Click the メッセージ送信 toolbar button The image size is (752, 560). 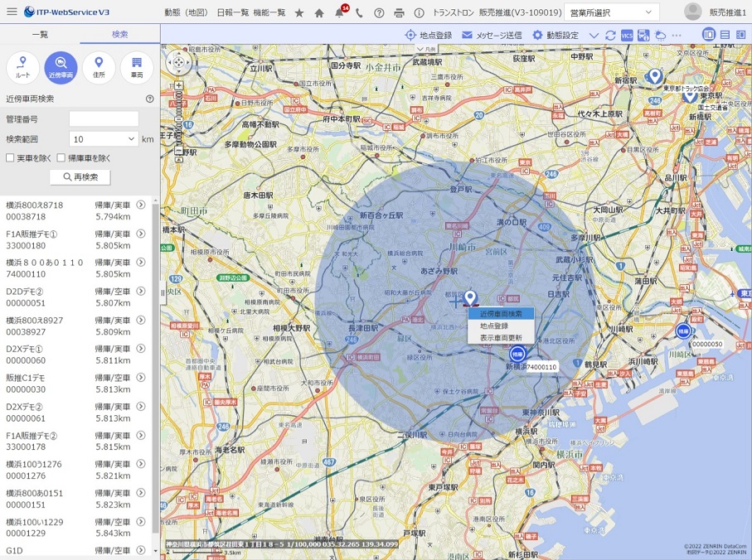[492, 36]
